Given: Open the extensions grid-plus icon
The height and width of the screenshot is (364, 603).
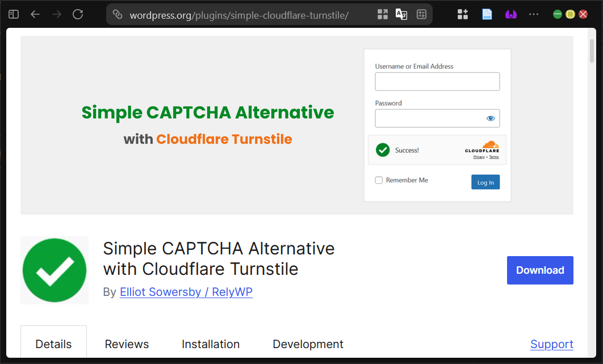Looking at the screenshot, I should [463, 14].
